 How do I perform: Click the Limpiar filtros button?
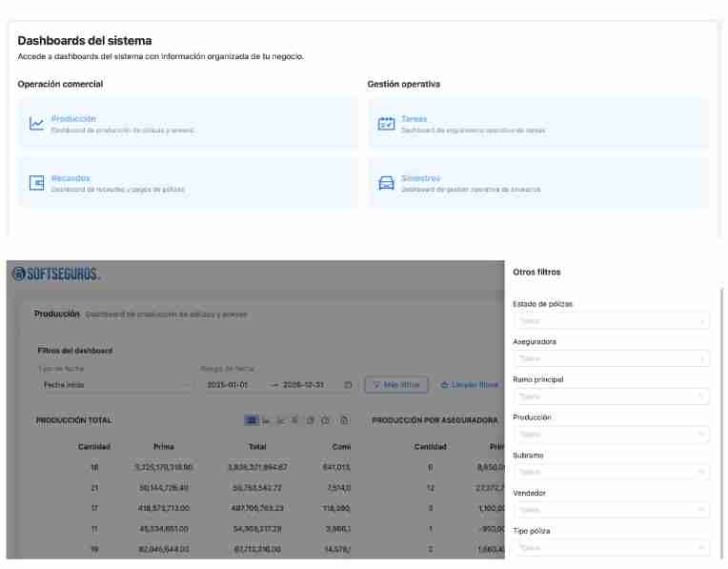pos(470,385)
